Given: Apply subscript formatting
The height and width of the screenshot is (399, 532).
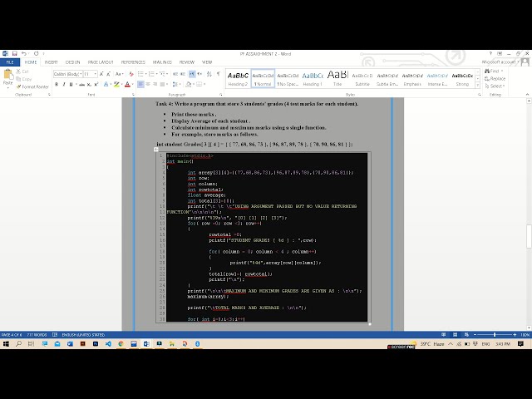Looking at the screenshot, I should (89, 84).
